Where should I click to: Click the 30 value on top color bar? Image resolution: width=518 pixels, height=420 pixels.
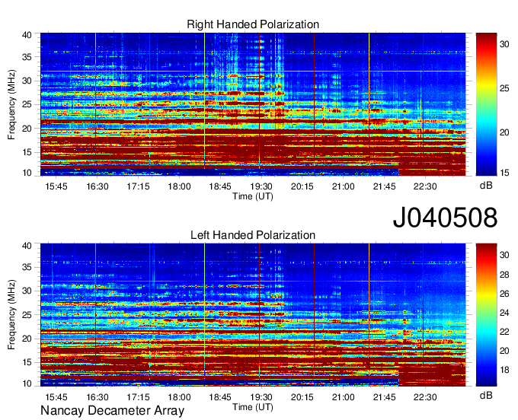pyautogui.click(x=504, y=44)
